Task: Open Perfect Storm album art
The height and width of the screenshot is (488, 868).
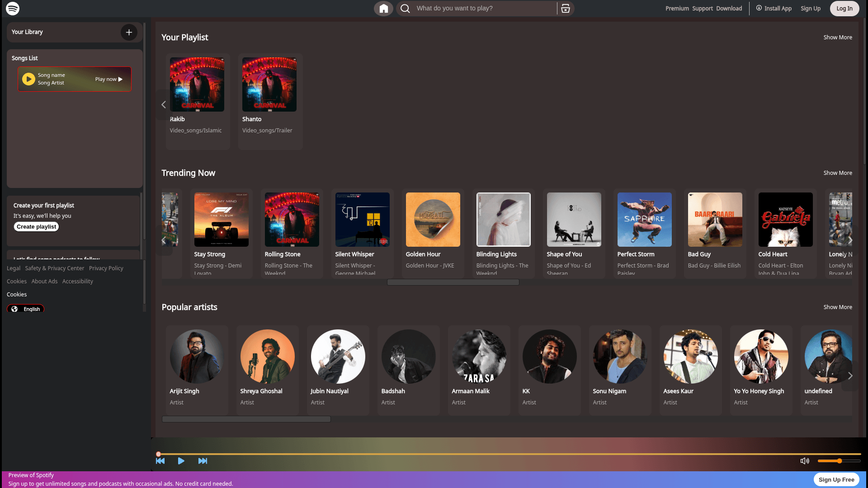Action: 645,220
